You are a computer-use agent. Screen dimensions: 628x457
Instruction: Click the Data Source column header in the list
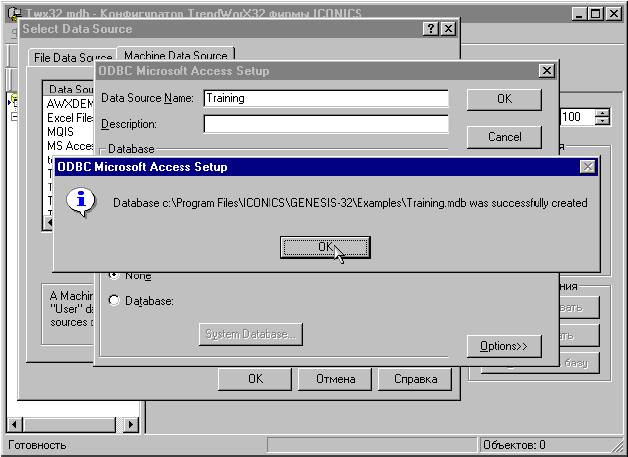(x=70, y=89)
